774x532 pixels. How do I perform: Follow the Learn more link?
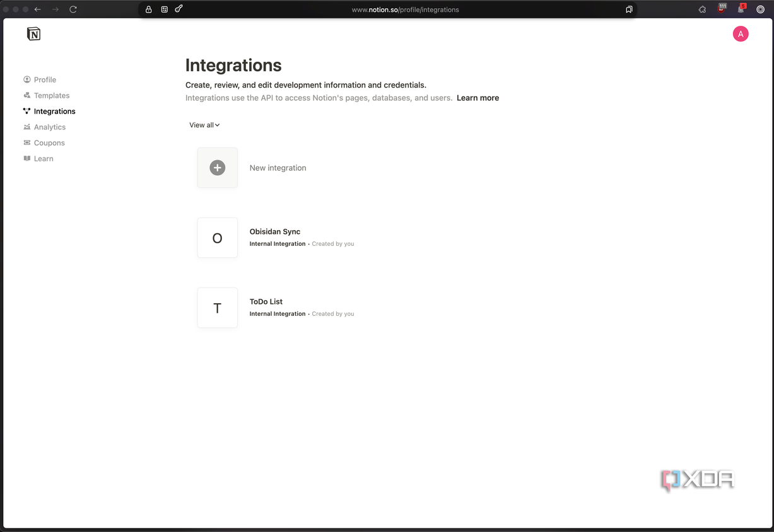point(478,98)
